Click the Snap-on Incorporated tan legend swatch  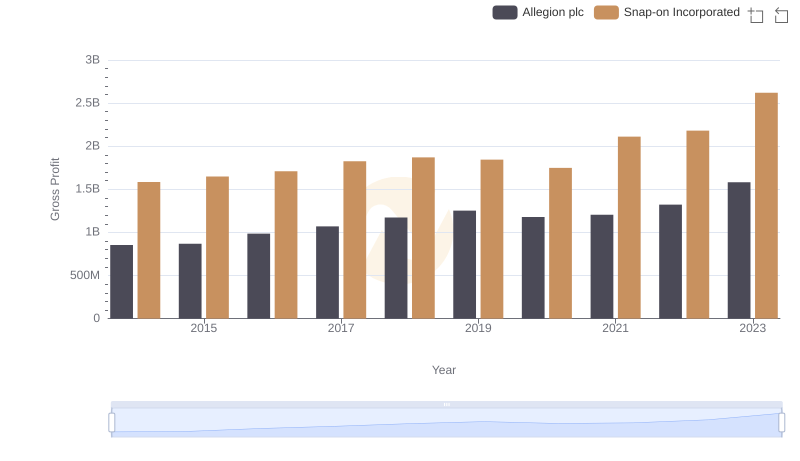606,12
